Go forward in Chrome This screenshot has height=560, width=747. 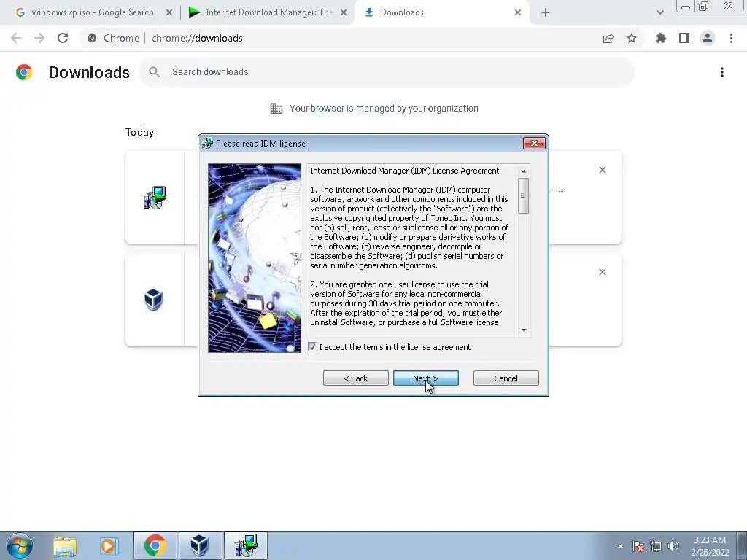point(39,38)
